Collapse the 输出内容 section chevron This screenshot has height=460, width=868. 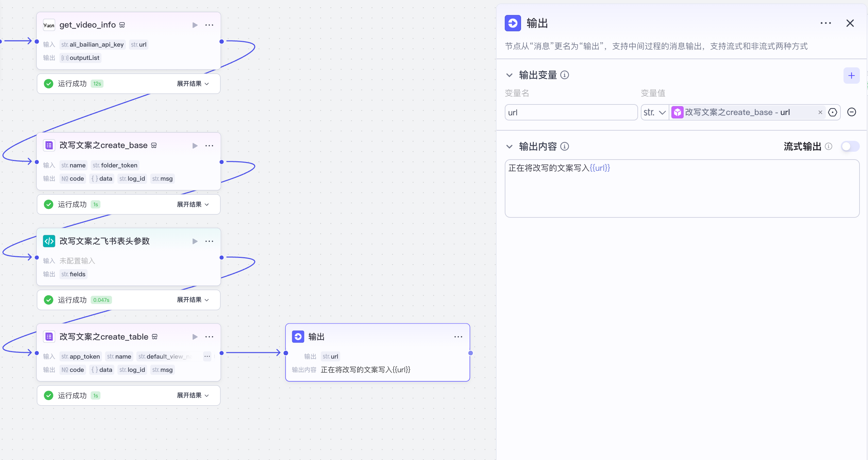(509, 147)
